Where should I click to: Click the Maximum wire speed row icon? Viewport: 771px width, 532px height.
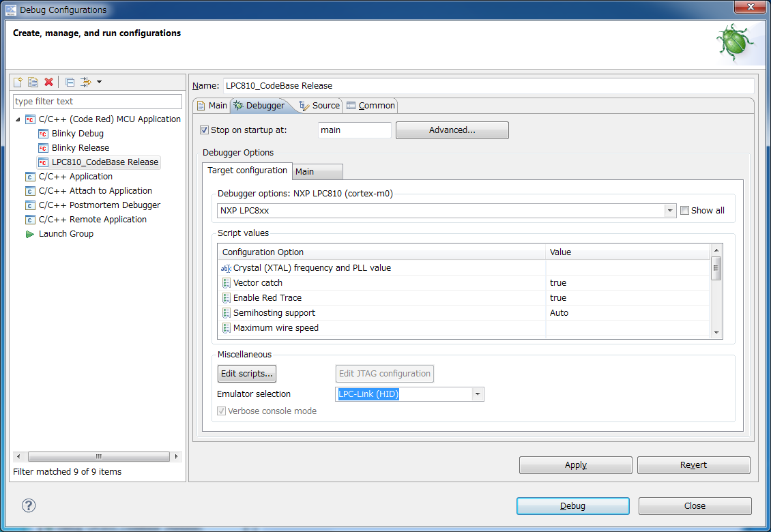227,328
